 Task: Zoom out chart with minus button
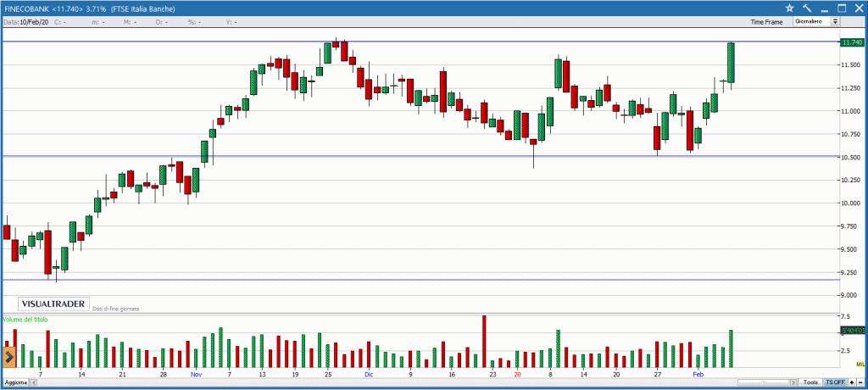[860, 382]
